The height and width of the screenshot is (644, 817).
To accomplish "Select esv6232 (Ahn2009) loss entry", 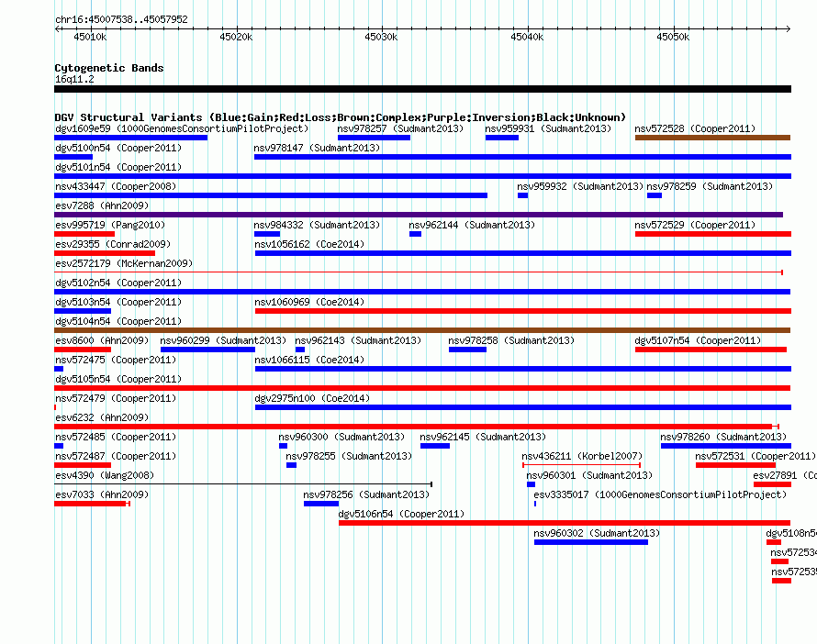I will point(417,427).
